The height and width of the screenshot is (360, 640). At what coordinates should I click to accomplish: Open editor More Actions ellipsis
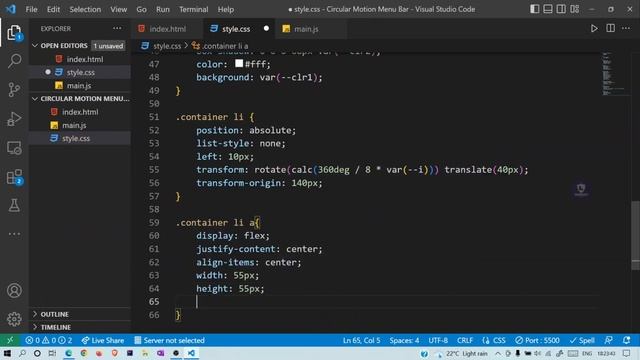tap(626, 29)
